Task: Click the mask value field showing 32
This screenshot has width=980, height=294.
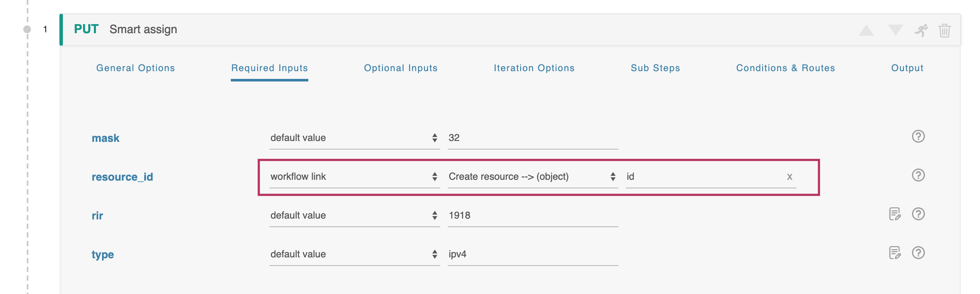Action: [532, 138]
